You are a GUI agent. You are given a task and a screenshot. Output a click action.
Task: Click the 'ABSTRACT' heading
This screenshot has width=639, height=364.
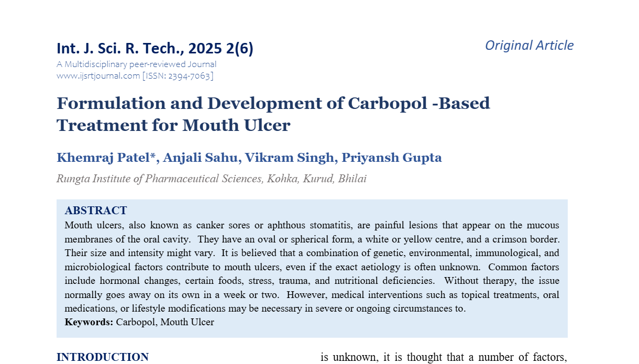96,211
